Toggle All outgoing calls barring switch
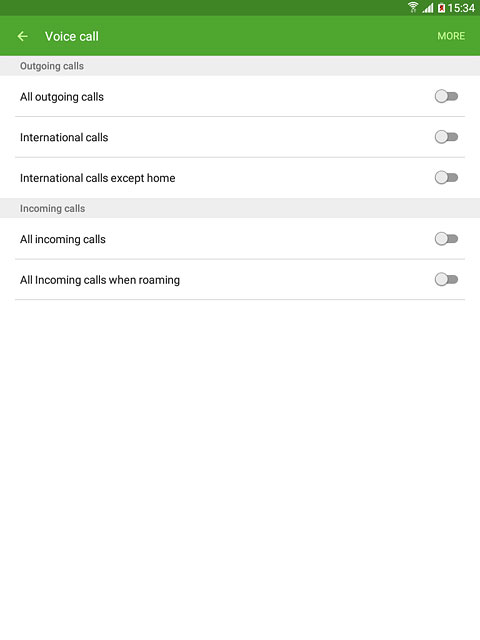The width and height of the screenshot is (480, 640). (x=446, y=96)
